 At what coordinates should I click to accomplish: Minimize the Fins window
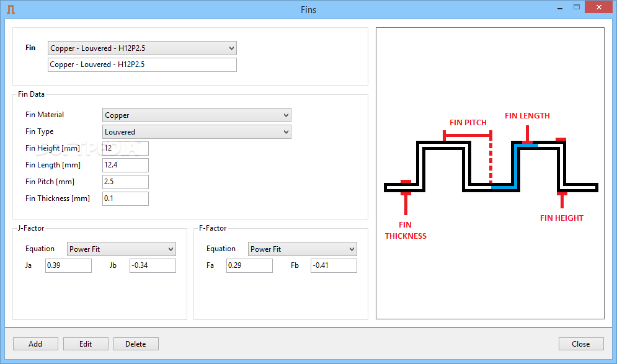[x=560, y=7]
